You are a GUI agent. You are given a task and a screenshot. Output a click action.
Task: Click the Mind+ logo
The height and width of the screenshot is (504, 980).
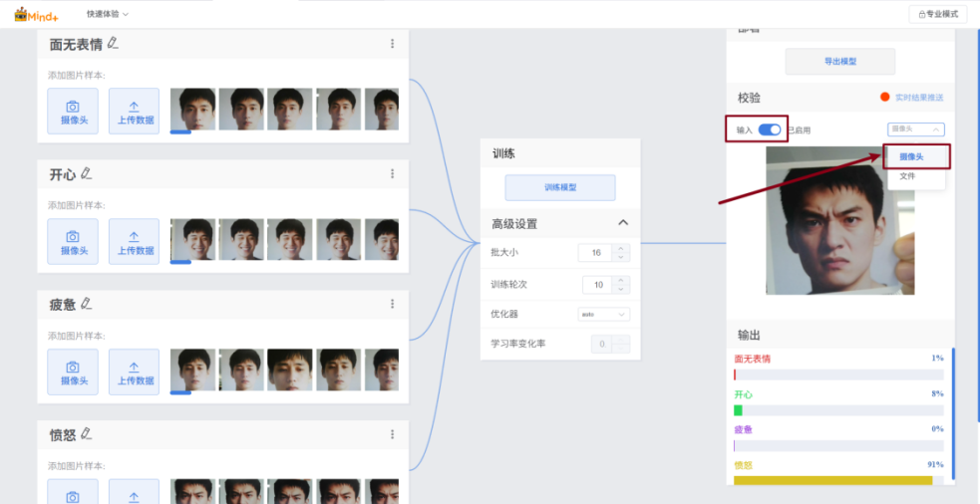tap(37, 14)
